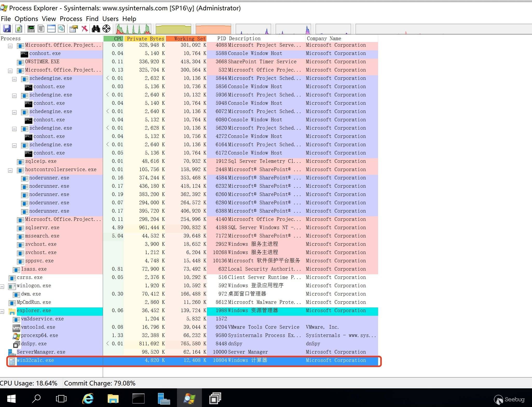Collapse the explorer.exe process subtree
Image resolution: width=532 pixels, height=407 pixels.
[x=2, y=311]
